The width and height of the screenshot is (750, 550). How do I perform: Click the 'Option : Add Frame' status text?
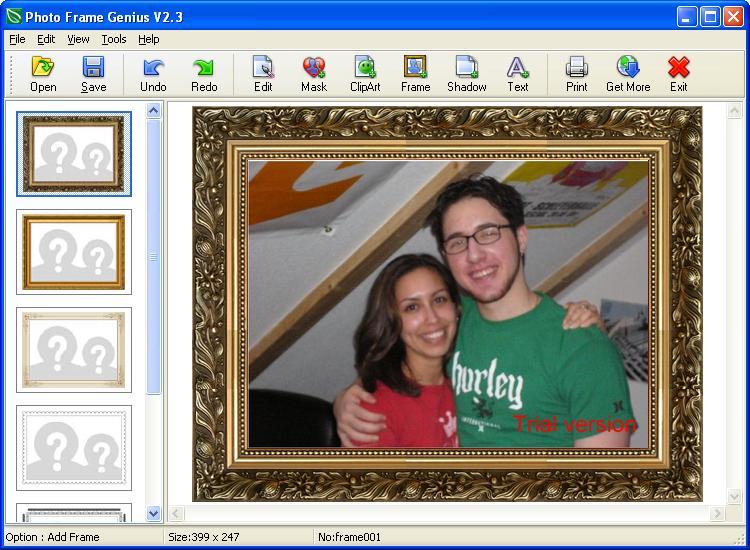click(53, 537)
